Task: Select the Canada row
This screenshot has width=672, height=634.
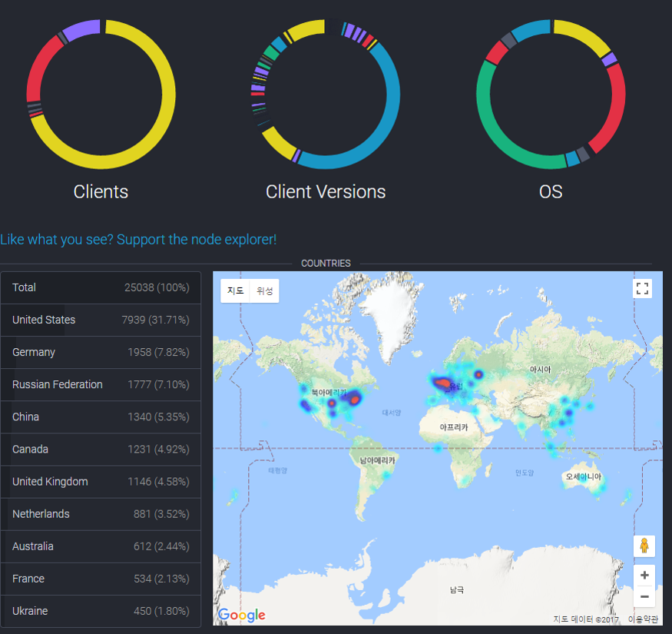Action: tap(101, 450)
